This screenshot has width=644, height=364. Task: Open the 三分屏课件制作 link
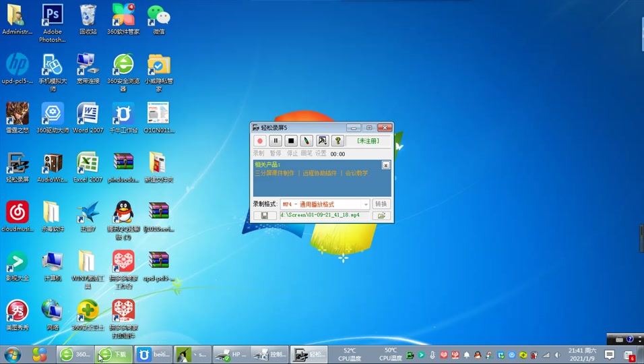point(275,173)
